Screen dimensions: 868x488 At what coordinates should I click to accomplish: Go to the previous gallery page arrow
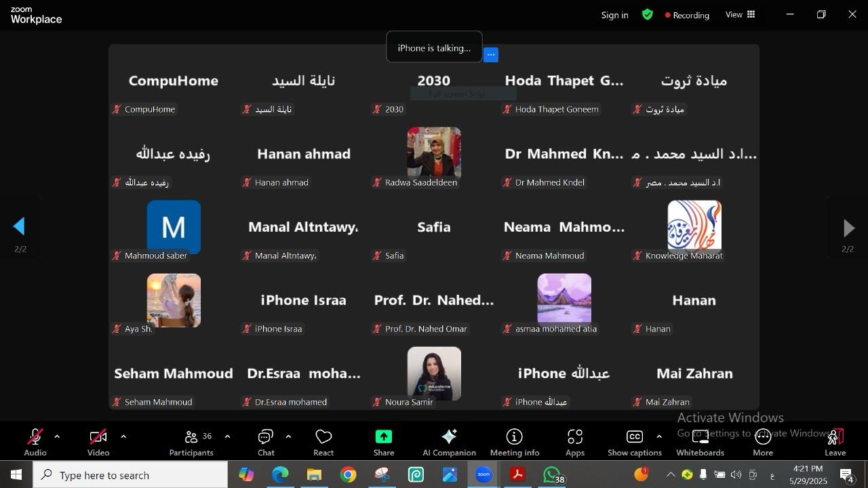click(20, 227)
